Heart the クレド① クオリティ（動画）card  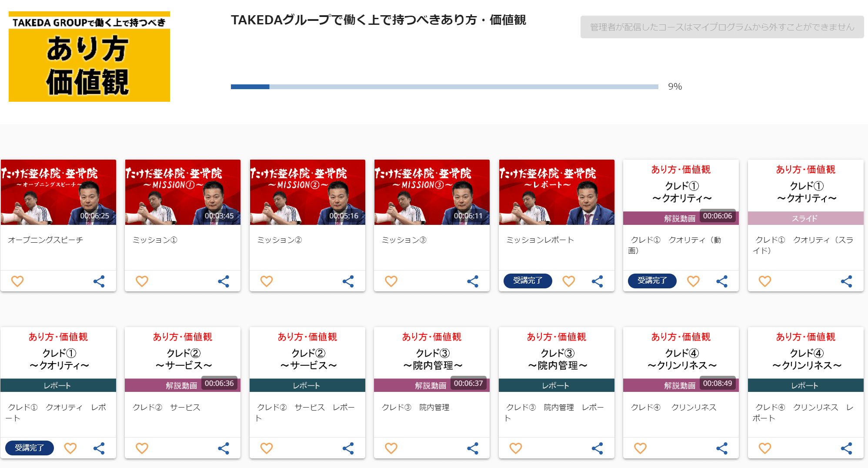coord(693,281)
